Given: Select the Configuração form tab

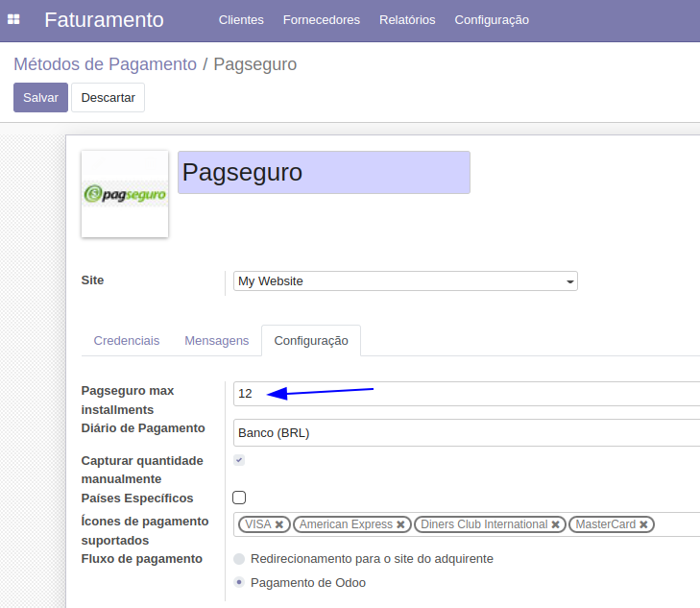Looking at the screenshot, I should point(311,341).
